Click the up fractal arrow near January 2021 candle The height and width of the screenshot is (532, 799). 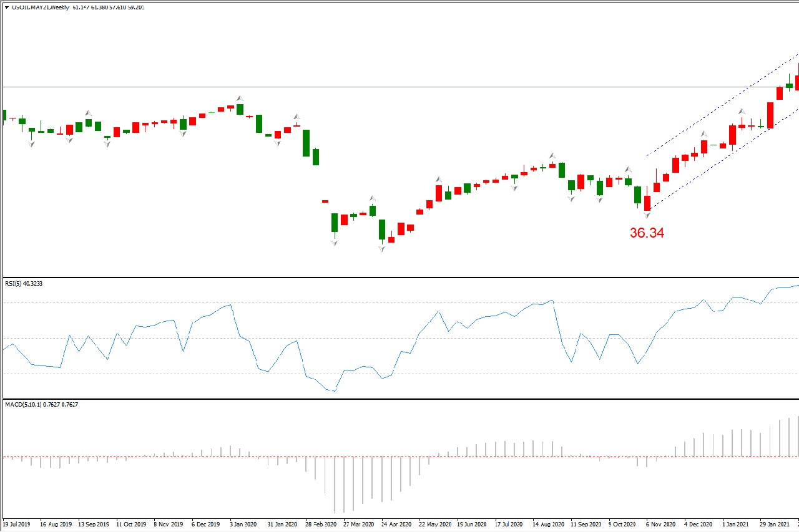point(742,112)
